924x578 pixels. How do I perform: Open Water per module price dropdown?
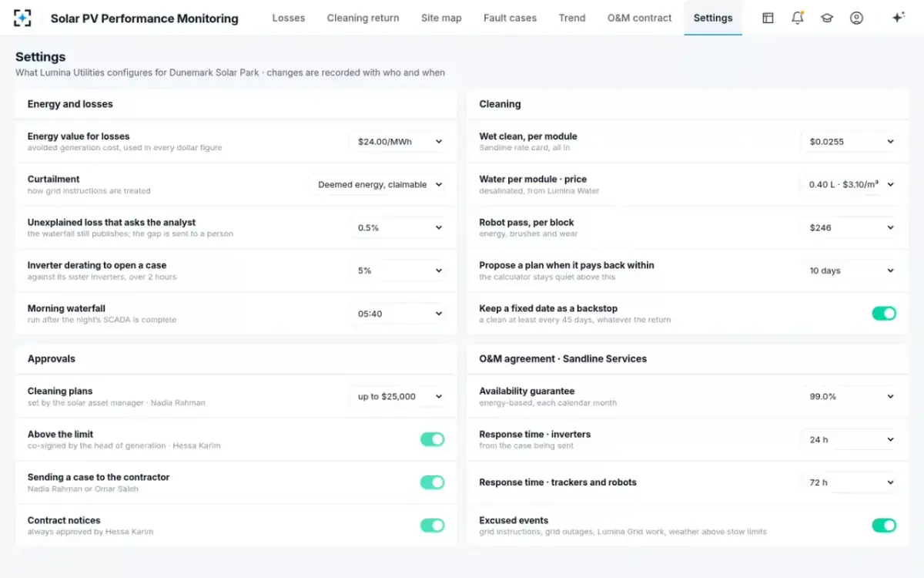point(849,185)
